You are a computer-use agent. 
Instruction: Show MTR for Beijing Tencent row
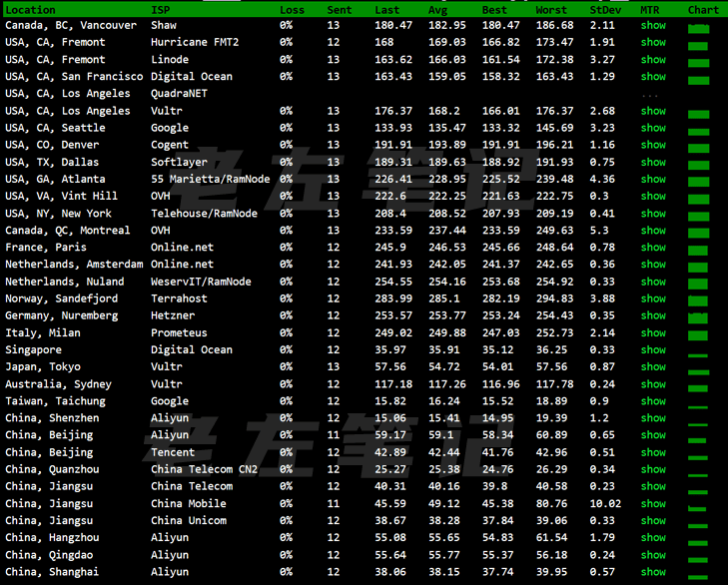653,452
